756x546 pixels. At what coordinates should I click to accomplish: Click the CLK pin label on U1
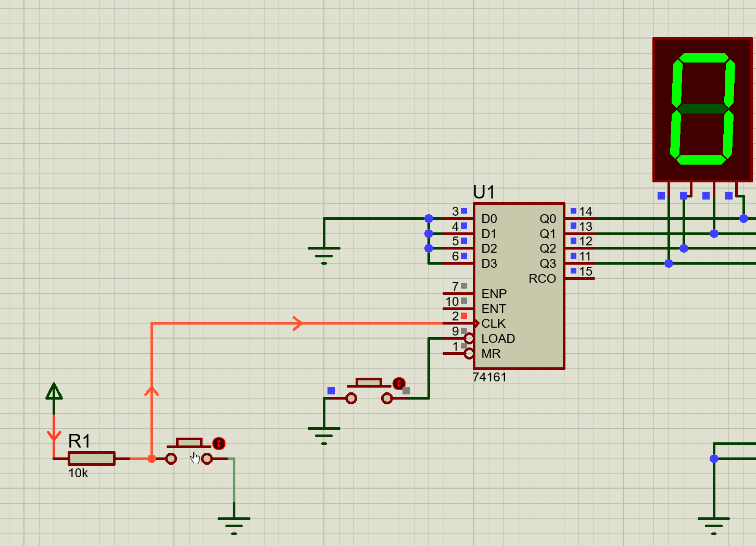pyautogui.click(x=493, y=324)
